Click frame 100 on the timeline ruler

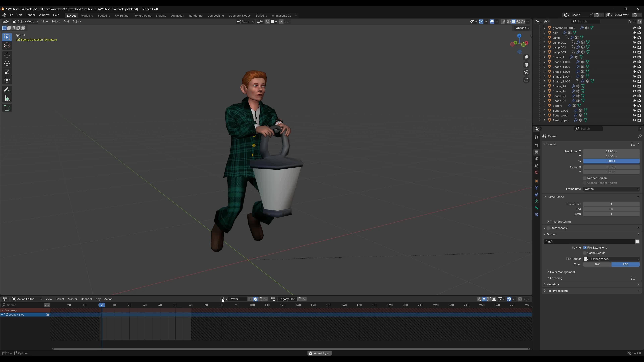click(252, 305)
